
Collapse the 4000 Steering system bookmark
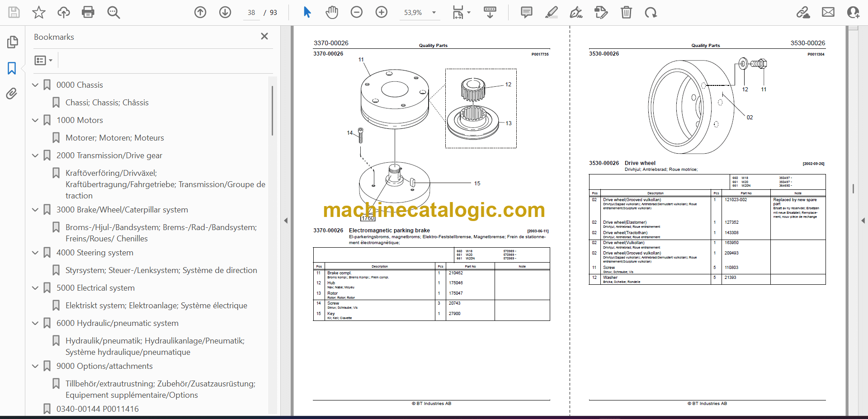(35, 253)
